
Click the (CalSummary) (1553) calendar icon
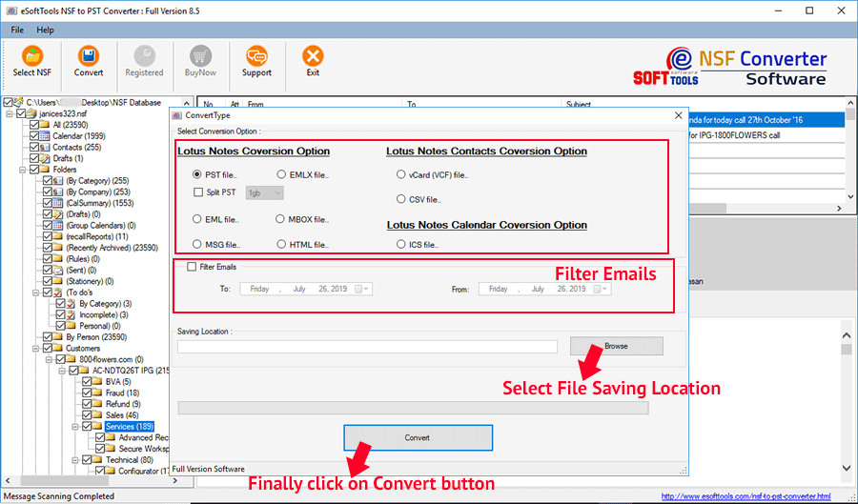click(x=58, y=203)
